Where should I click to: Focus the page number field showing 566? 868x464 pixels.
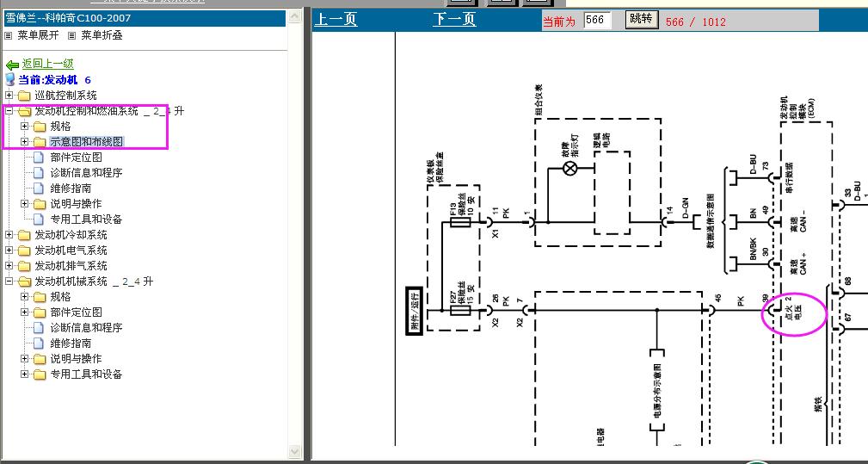point(597,21)
